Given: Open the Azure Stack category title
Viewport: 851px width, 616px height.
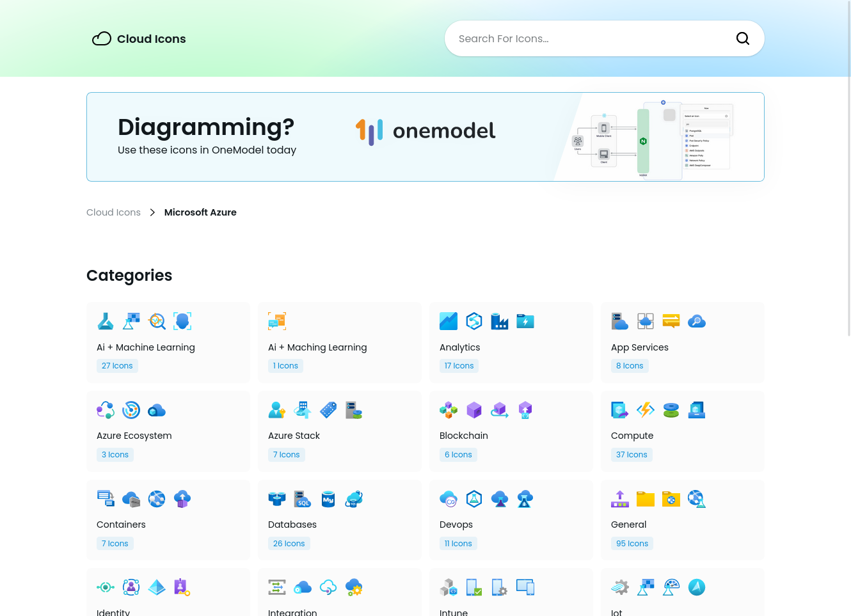Looking at the screenshot, I should point(294,436).
